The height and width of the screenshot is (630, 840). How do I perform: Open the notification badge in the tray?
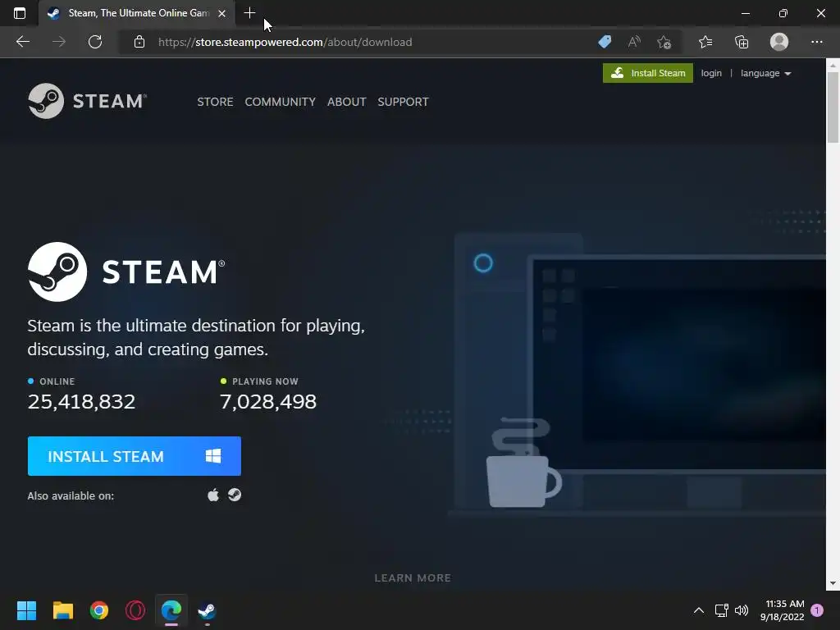817,610
